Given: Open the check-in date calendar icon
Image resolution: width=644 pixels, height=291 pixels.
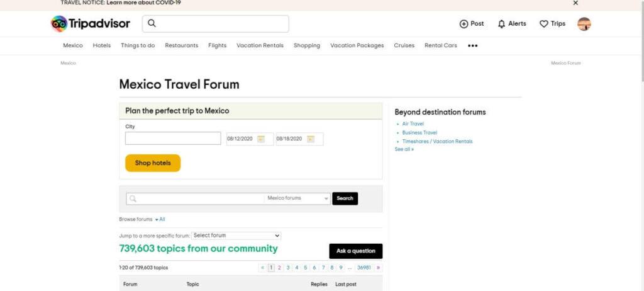Looking at the screenshot, I should tap(261, 139).
